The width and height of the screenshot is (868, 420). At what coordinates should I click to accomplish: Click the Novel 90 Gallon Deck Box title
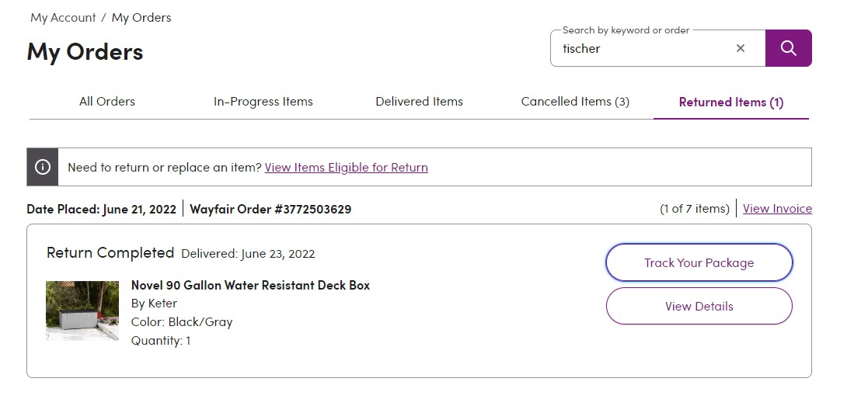coord(250,286)
